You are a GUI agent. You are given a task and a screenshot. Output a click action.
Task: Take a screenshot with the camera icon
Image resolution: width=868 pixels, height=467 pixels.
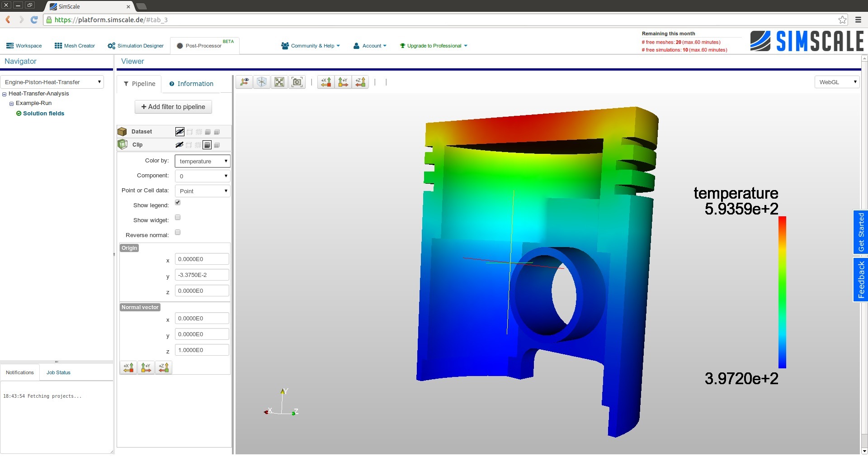pos(297,82)
